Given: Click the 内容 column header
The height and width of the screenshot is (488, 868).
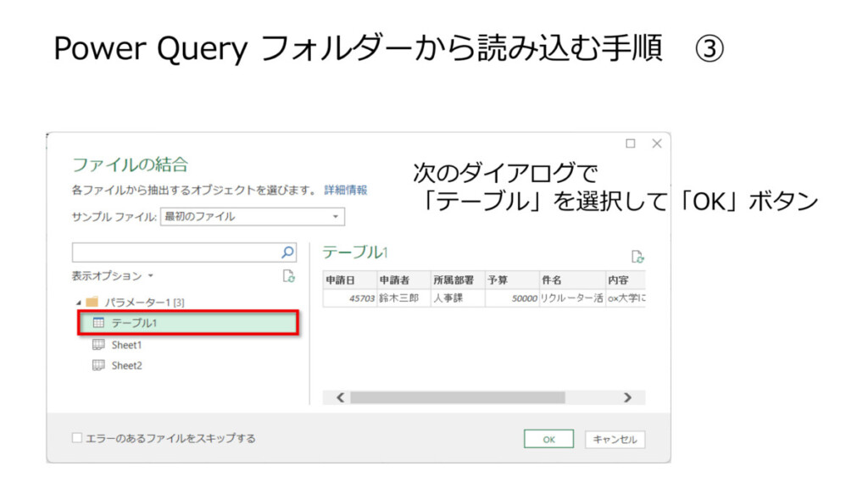Looking at the screenshot, I should point(626,280).
